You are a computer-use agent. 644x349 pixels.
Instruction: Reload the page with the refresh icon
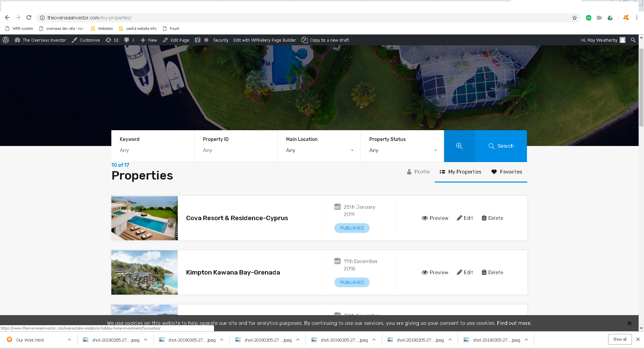pyautogui.click(x=29, y=17)
